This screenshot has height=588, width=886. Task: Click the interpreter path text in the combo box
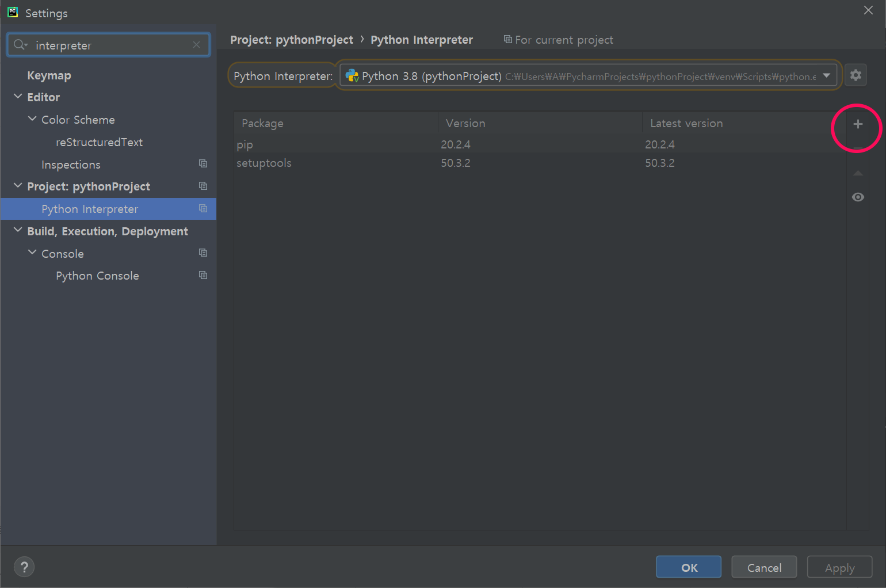[x=660, y=77]
